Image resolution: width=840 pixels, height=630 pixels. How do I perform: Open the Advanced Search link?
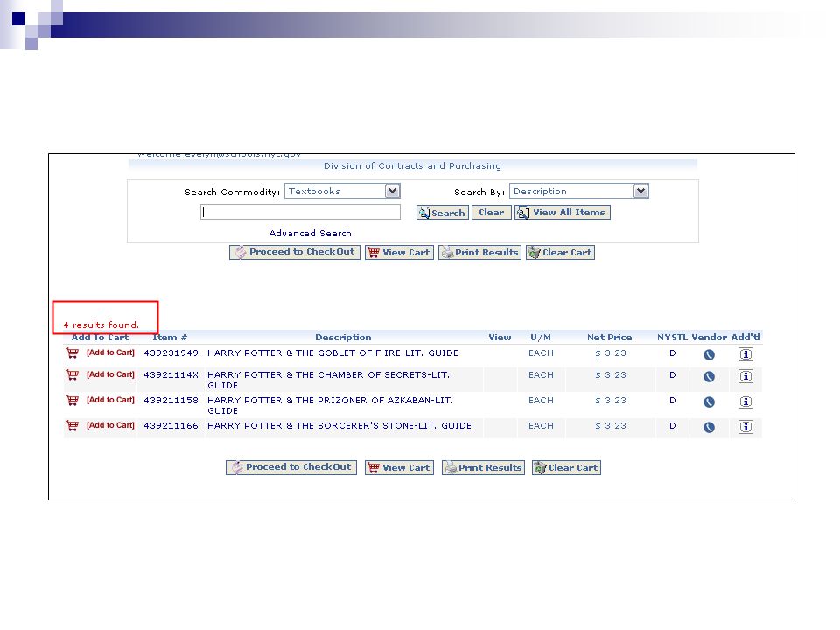310,233
